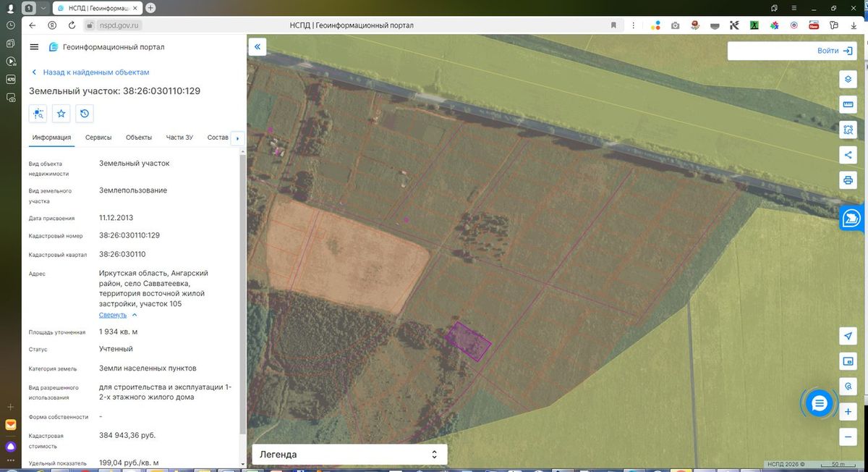Open a new browser tab

(150, 8)
